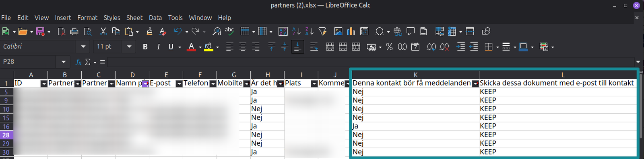Open Telefon column filter dropdown
This screenshot has height=159, width=644.
click(x=213, y=84)
